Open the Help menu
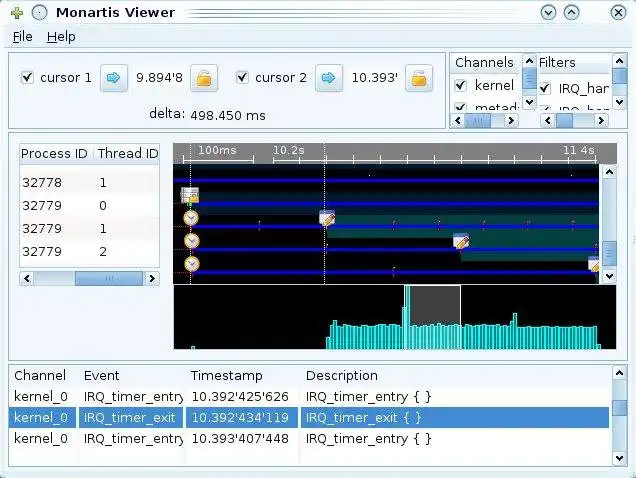Screen dimensions: 636x478 pos(61,37)
